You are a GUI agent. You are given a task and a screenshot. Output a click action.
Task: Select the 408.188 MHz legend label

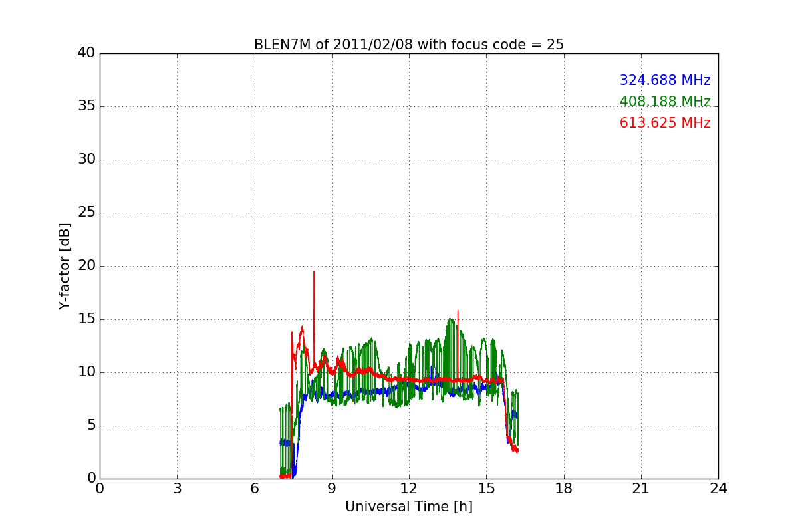pyautogui.click(x=665, y=102)
